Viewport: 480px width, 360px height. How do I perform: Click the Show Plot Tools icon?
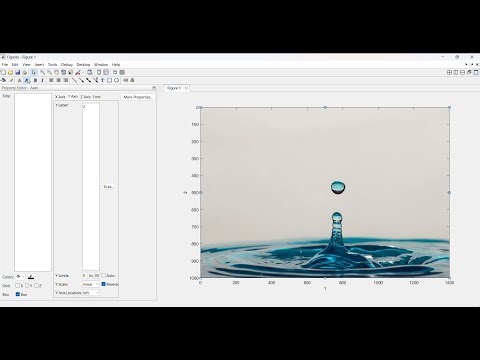click(x=122, y=72)
